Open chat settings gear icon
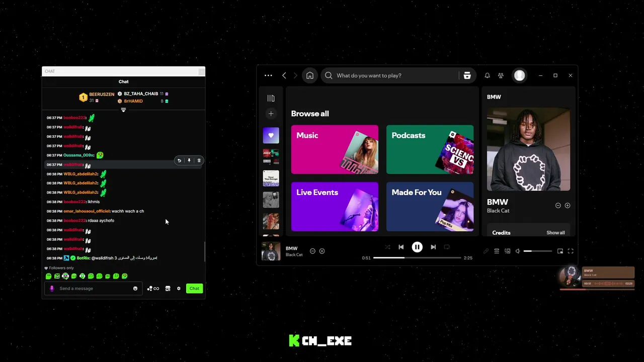The image size is (644, 362). pos(179,289)
